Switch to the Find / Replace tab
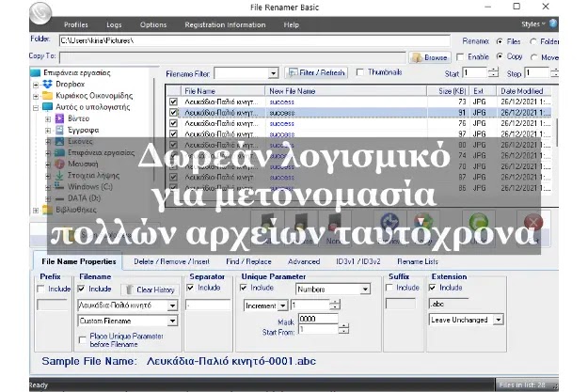Screen dimensions: 588x392 pyautogui.click(x=248, y=261)
